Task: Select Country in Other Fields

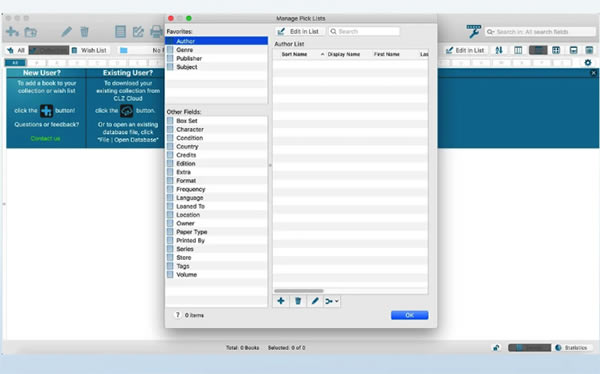Action: [217, 147]
